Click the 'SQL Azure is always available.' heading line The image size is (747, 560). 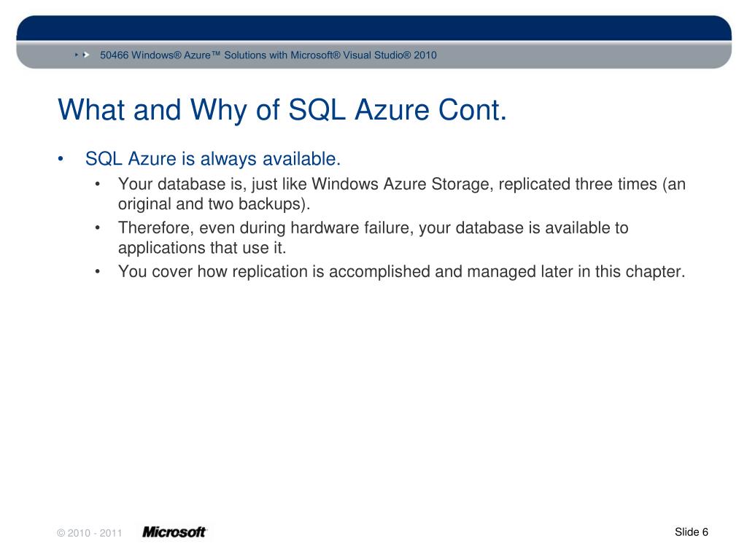[x=213, y=159]
